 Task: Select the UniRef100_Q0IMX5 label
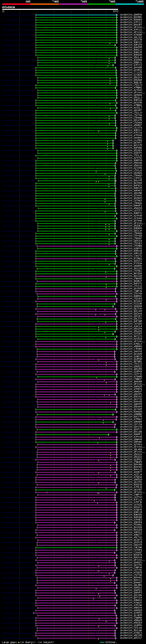[x=131, y=289]
